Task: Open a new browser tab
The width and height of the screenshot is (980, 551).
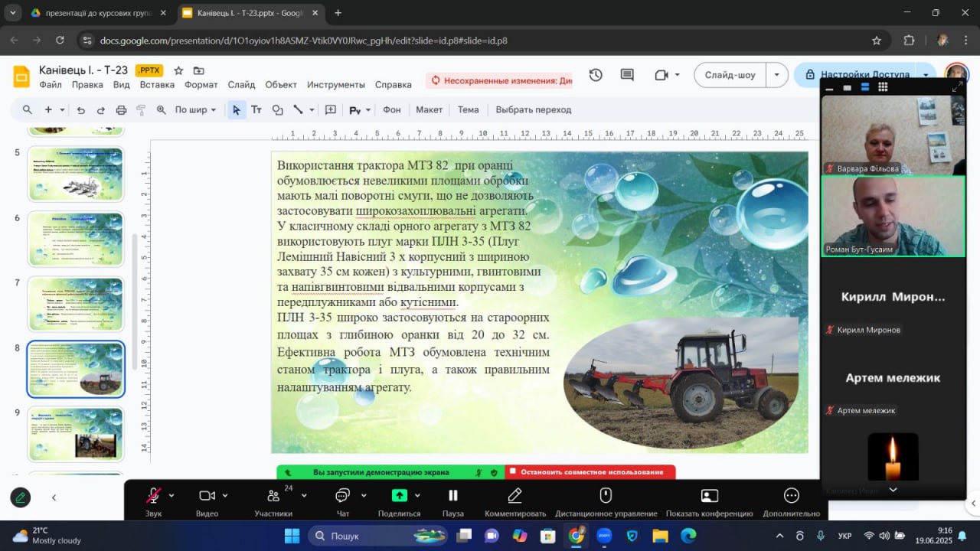Action: click(338, 13)
